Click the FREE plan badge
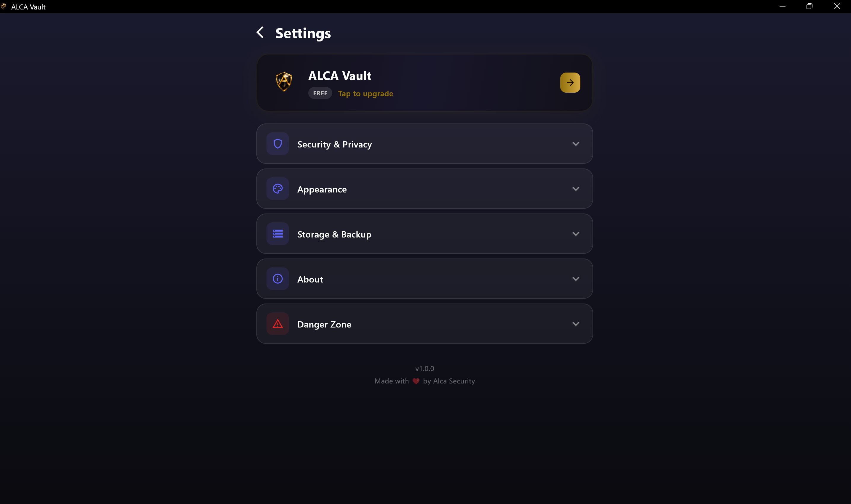Viewport: 851px width, 504px height. click(x=320, y=93)
